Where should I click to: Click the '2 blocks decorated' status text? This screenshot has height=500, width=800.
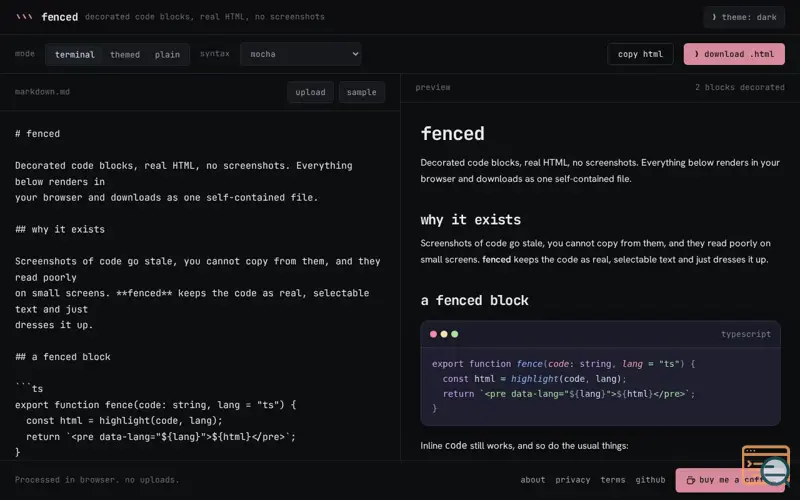[739, 87]
